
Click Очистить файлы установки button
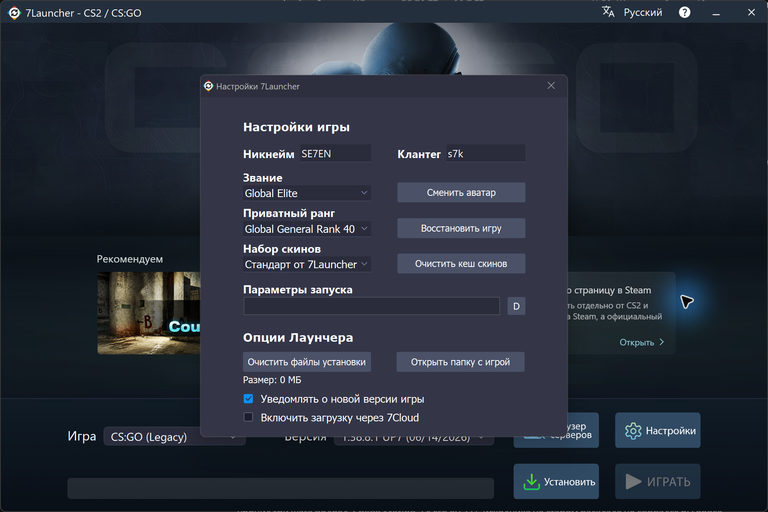click(x=307, y=362)
